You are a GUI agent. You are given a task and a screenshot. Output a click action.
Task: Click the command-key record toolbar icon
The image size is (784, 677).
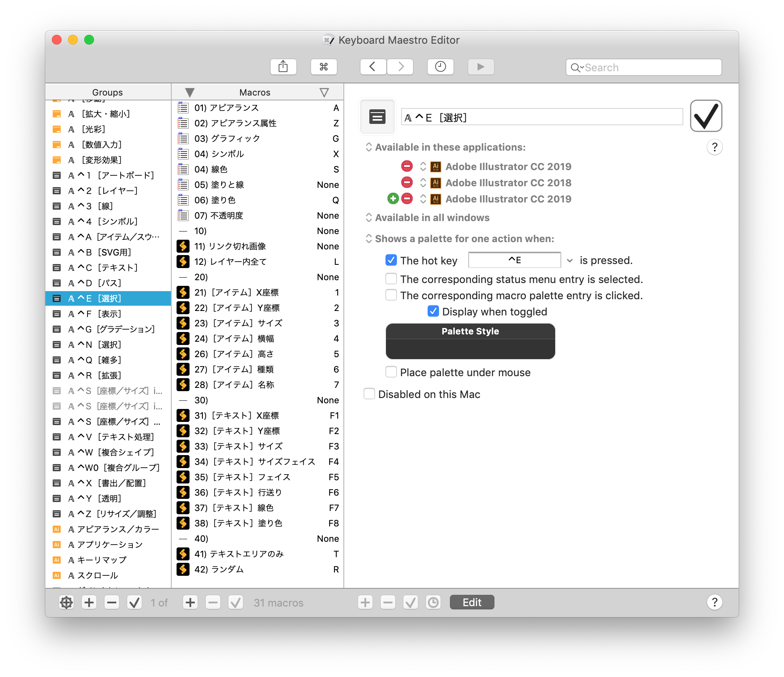pyautogui.click(x=324, y=67)
